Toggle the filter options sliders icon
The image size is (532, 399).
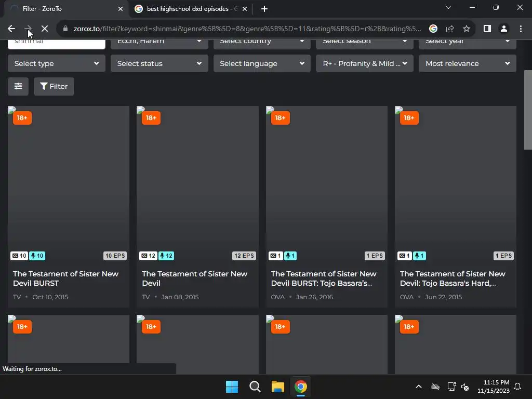pyautogui.click(x=18, y=86)
